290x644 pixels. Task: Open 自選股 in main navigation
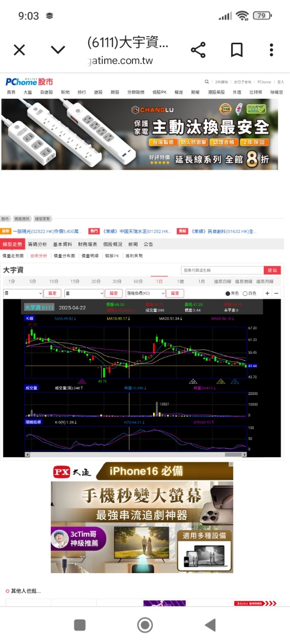point(46,92)
